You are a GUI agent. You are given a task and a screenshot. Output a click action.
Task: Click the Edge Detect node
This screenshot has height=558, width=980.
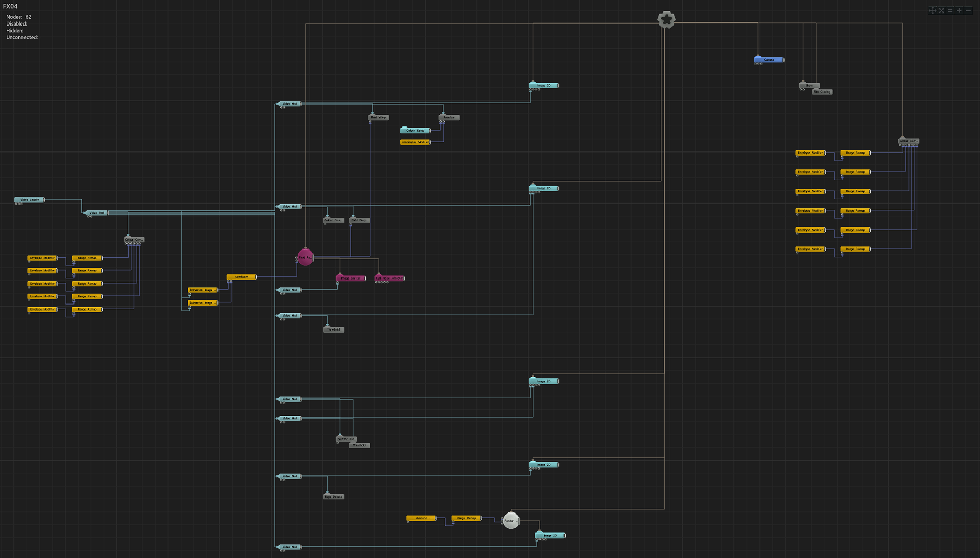(334, 496)
